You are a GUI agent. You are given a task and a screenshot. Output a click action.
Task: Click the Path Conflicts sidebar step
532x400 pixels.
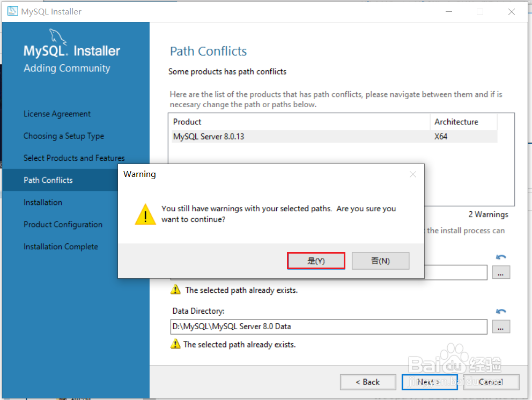click(x=48, y=180)
